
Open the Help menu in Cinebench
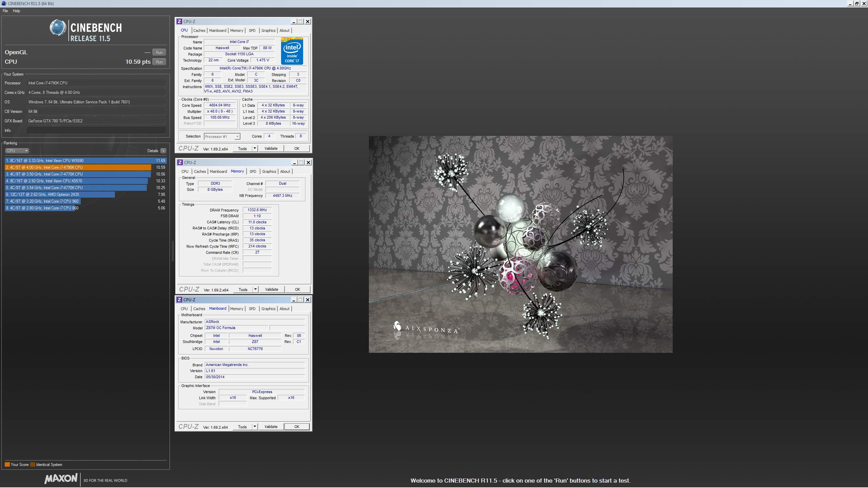coord(16,11)
